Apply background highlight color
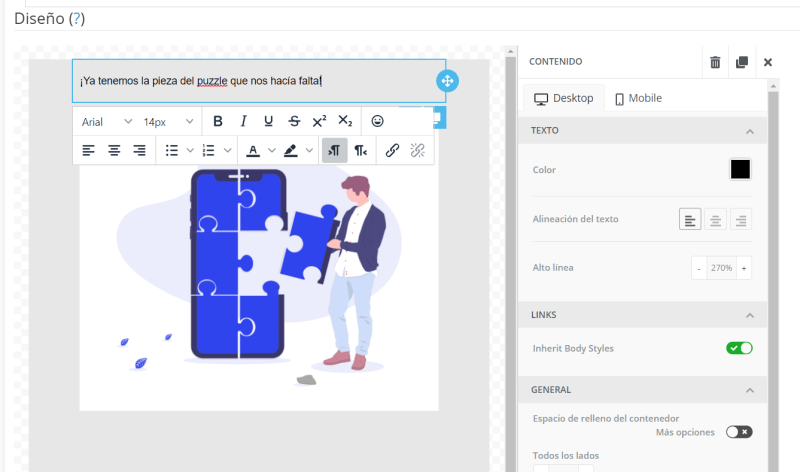 (x=290, y=151)
